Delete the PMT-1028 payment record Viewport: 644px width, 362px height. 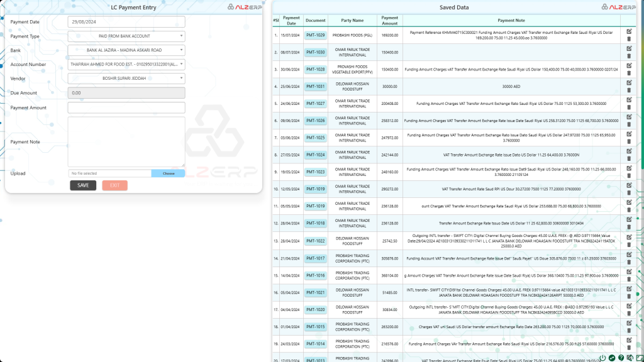(629, 74)
